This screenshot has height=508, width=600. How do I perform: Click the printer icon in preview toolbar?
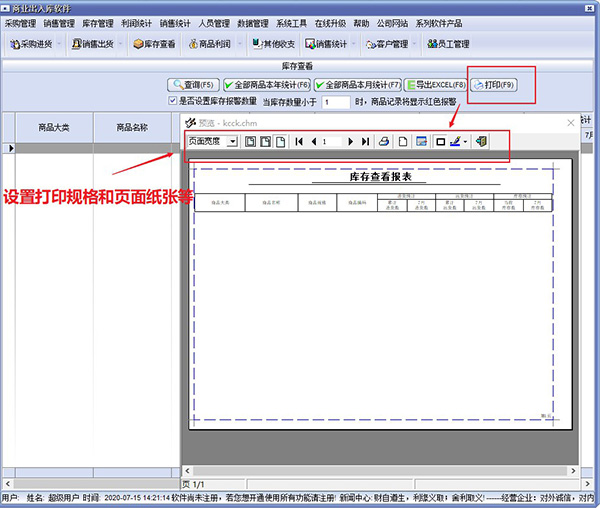384,142
